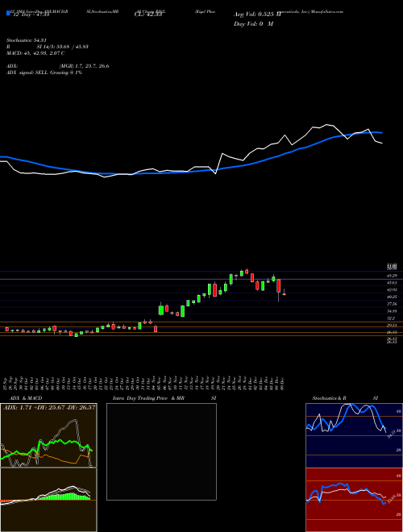
Task: Click the 'SI 14/3: 33.68 / 43.83' value
Action: click(63, 47)
